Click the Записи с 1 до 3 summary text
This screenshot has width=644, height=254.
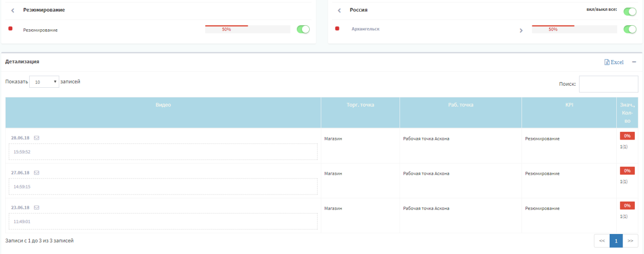[39, 241]
